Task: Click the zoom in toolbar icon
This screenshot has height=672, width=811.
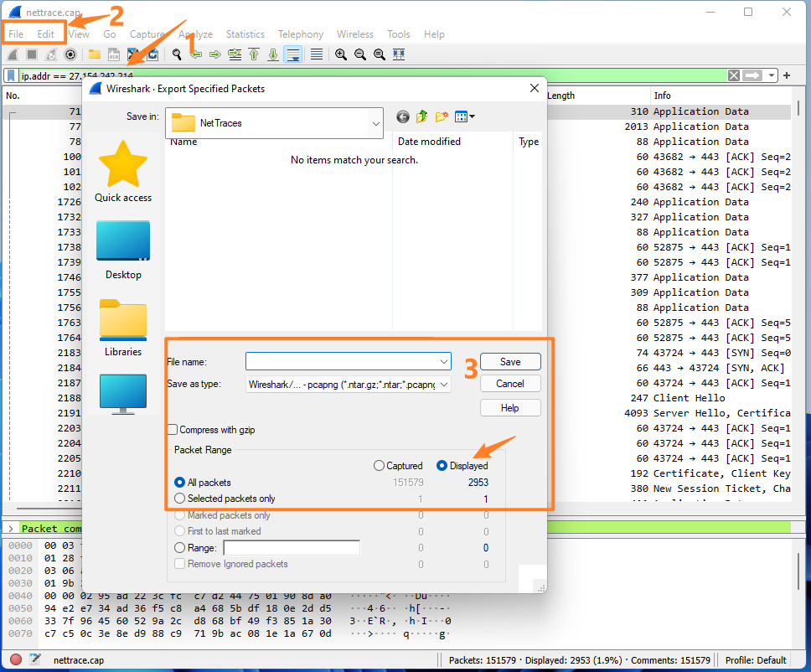Action: pyautogui.click(x=341, y=54)
